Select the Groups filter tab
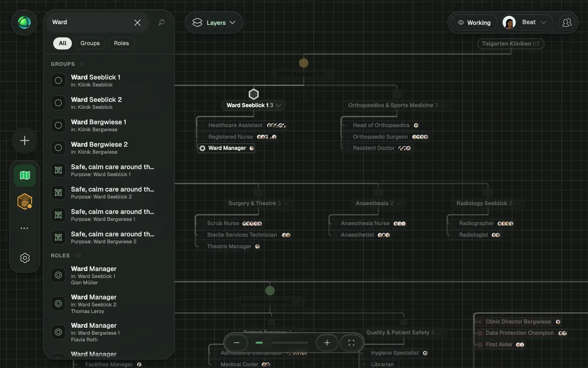Screen dimensions: 588x368 click(90, 43)
